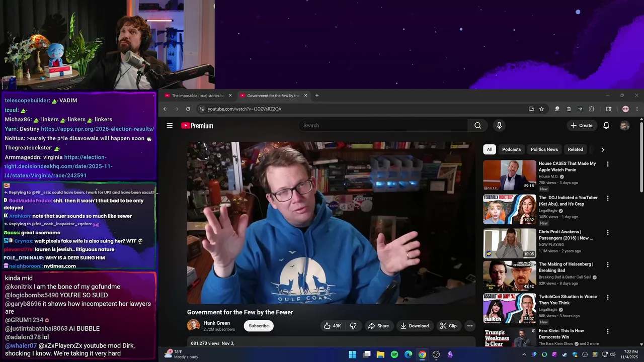Viewport: 644px width, 362px height.
Task: Click the video player of Hank Green
Action: tap(331, 223)
